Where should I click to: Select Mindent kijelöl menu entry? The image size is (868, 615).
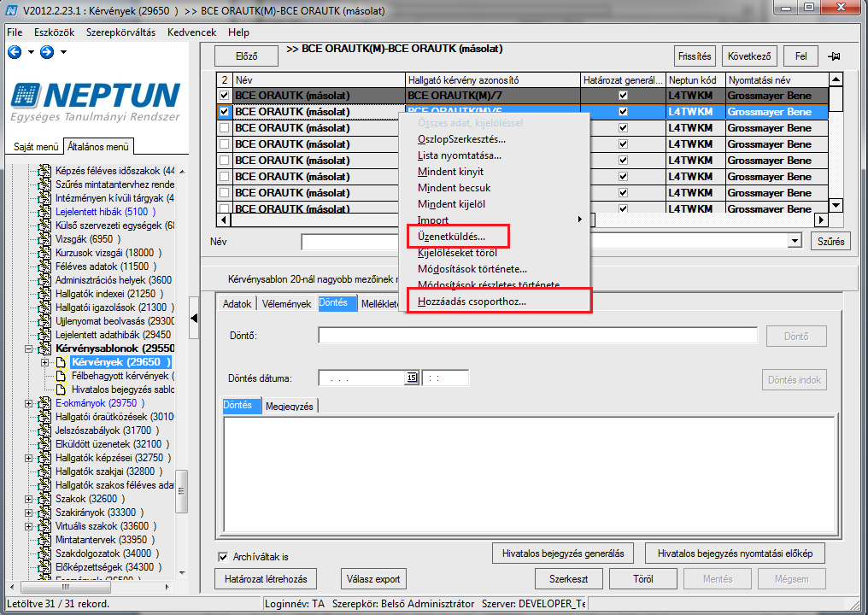click(x=451, y=204)
